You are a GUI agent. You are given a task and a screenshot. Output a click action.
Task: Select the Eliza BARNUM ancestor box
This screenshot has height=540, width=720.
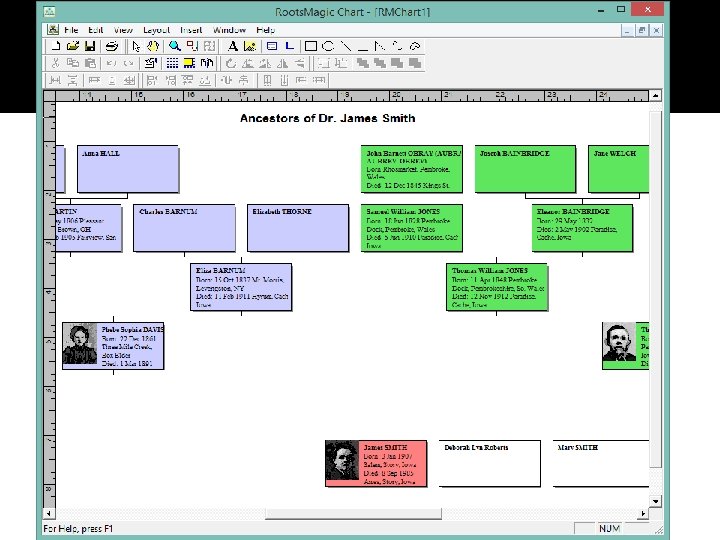coord(241,287)
